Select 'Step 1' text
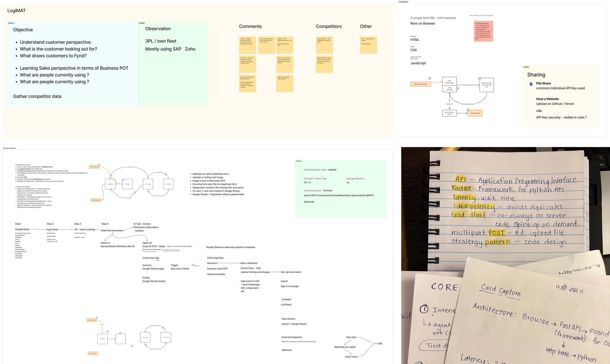This screenshot has width=610, height=364. click(x=18, y=224)
